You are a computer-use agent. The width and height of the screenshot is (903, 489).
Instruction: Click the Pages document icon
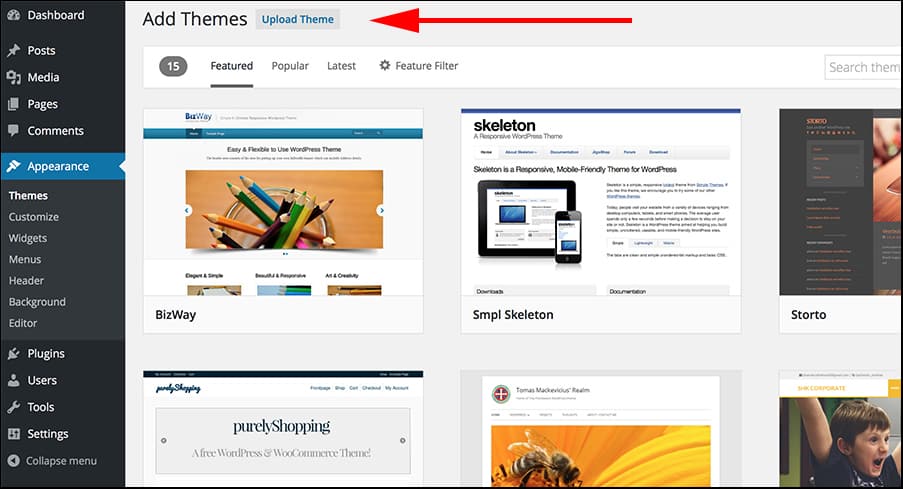[14, 104]
